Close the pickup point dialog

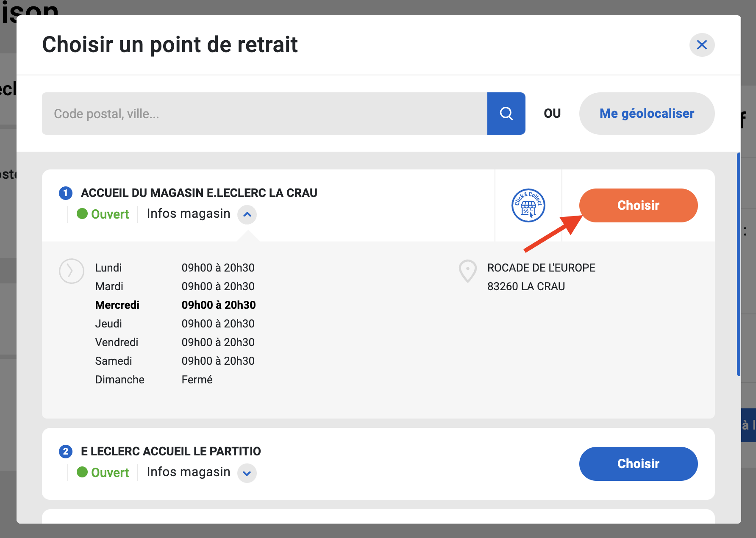coord(702,45)
